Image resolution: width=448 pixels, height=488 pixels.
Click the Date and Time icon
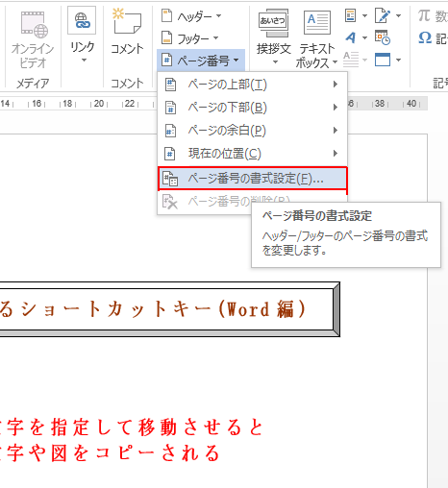point(383,37)
